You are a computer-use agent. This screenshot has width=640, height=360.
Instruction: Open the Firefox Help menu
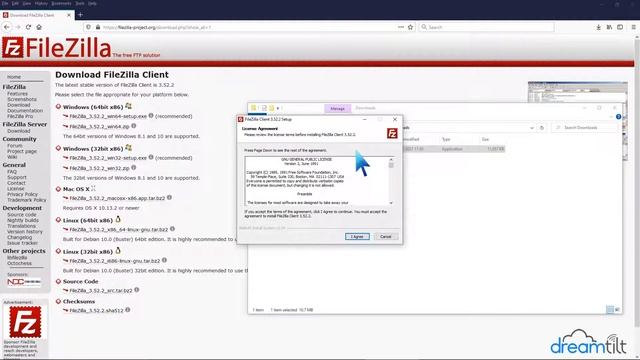93,3
